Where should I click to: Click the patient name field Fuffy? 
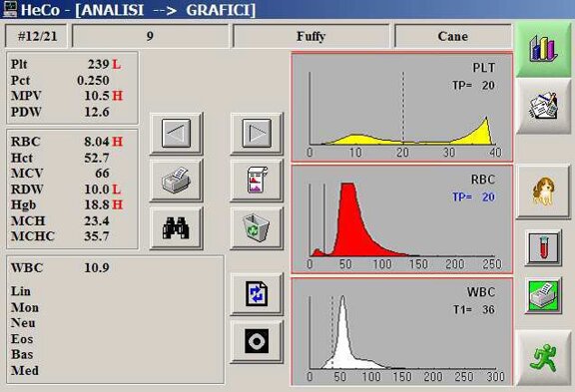(x=310, y=36)
